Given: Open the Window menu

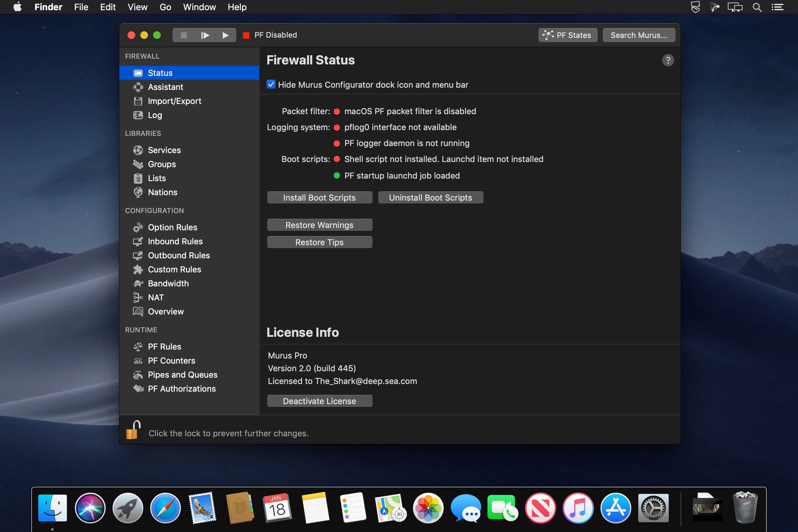Looking at the screenshot, I should click(x=199, y=7).
